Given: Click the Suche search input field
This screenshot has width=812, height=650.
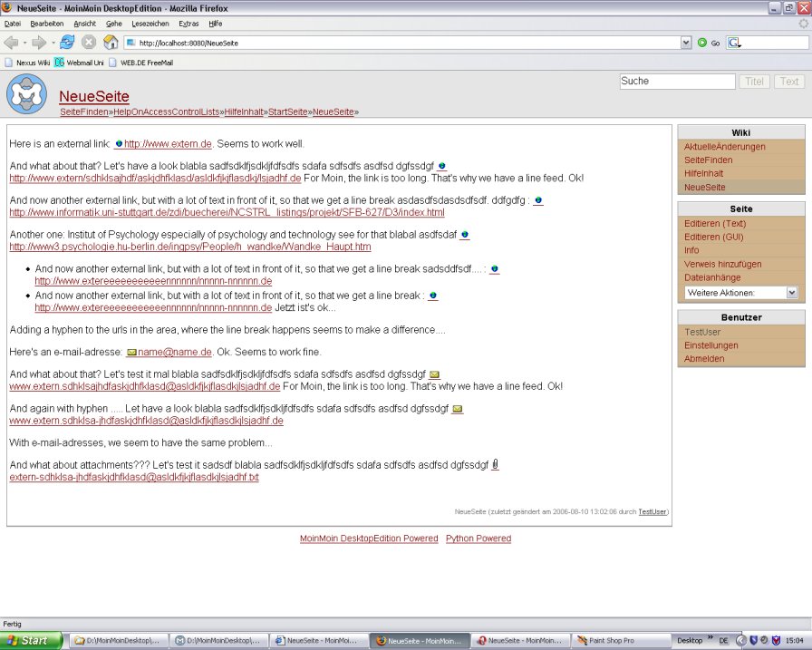Looking at the screenshot, I should [677, 82].
